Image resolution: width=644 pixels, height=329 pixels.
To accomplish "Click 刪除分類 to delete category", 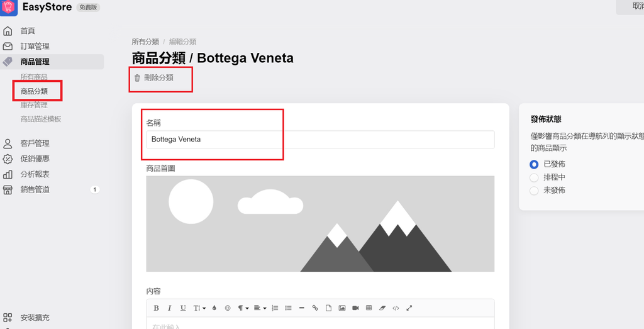I will click(158, 78).
